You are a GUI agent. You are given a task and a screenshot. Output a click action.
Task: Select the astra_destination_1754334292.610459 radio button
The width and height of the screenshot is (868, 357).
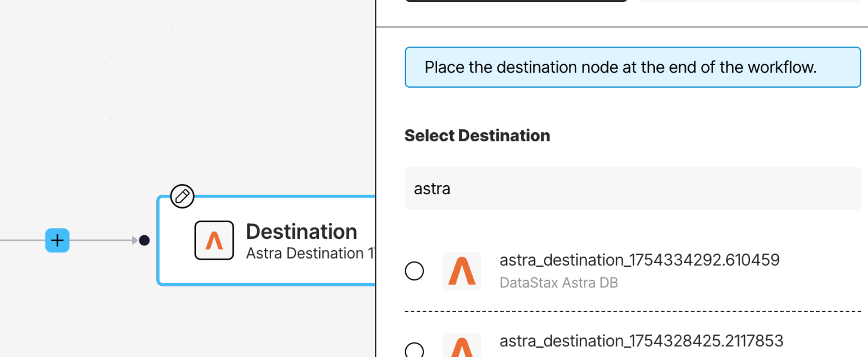pos(414,271)
